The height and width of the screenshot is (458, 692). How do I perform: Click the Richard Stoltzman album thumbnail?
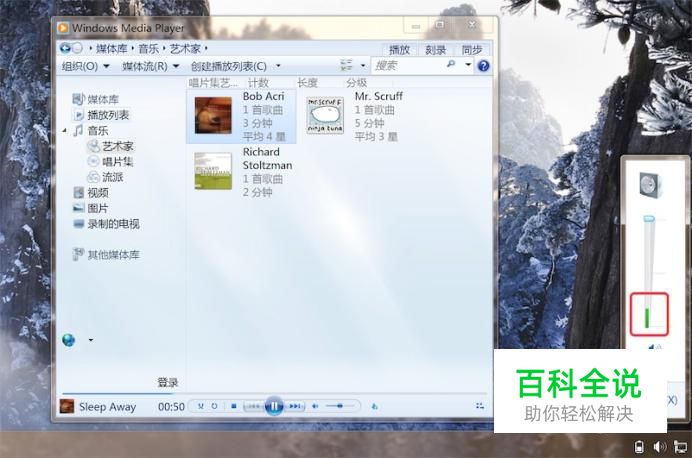tap(213, 171)
